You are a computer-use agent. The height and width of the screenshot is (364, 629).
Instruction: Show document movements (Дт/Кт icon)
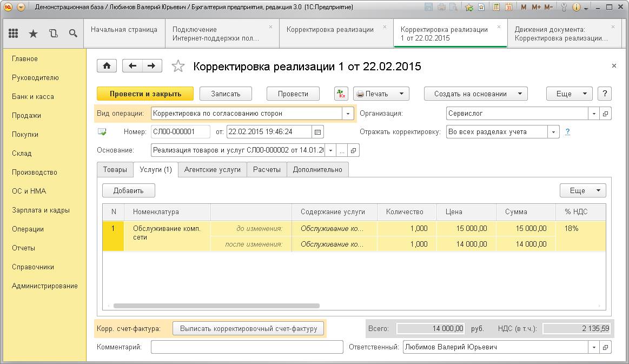tap(341, 94)
